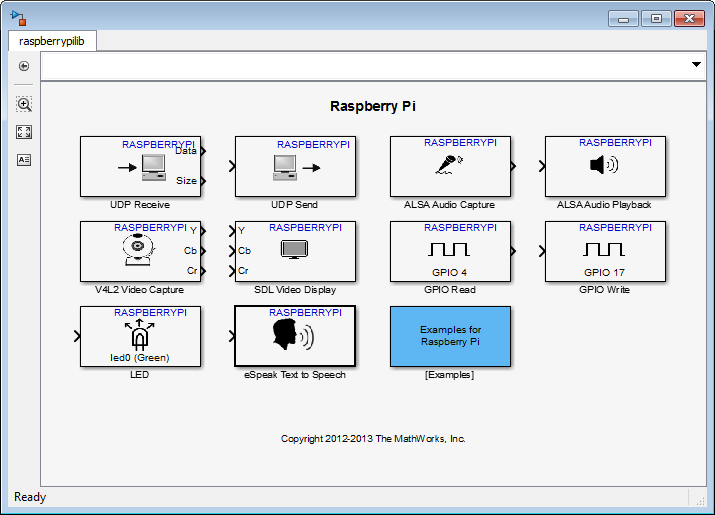Switch to the raspberrypilib tab
Screen dimensions: 715x515
[52, 41]
